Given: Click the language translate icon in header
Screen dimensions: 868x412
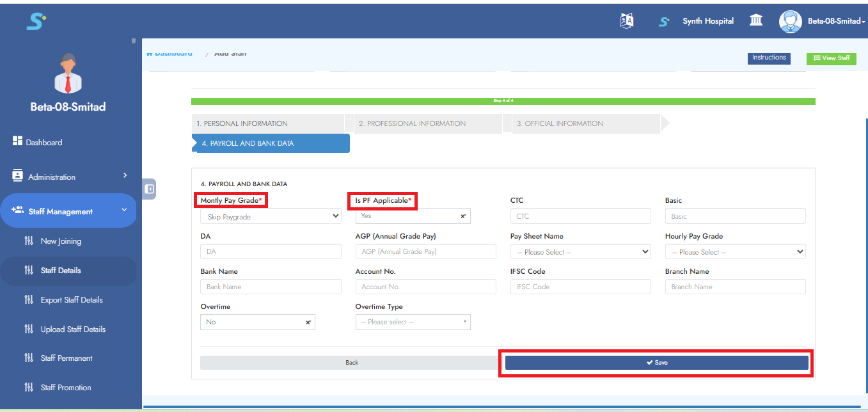Looking at the screenshot, I should pyautogui.click(x=626, y=21).
